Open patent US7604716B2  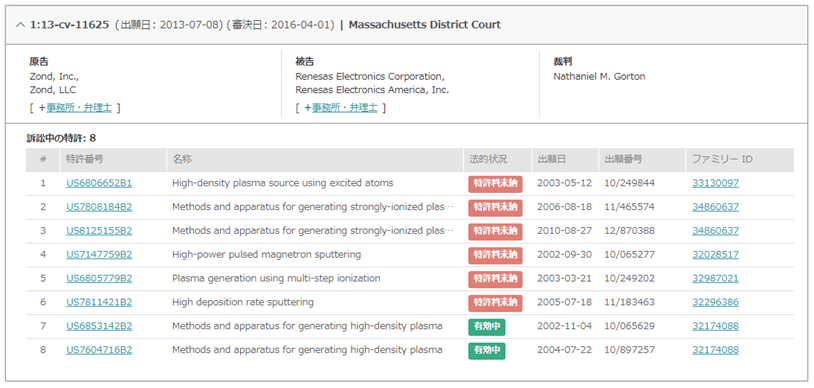(x=99, y=350)
